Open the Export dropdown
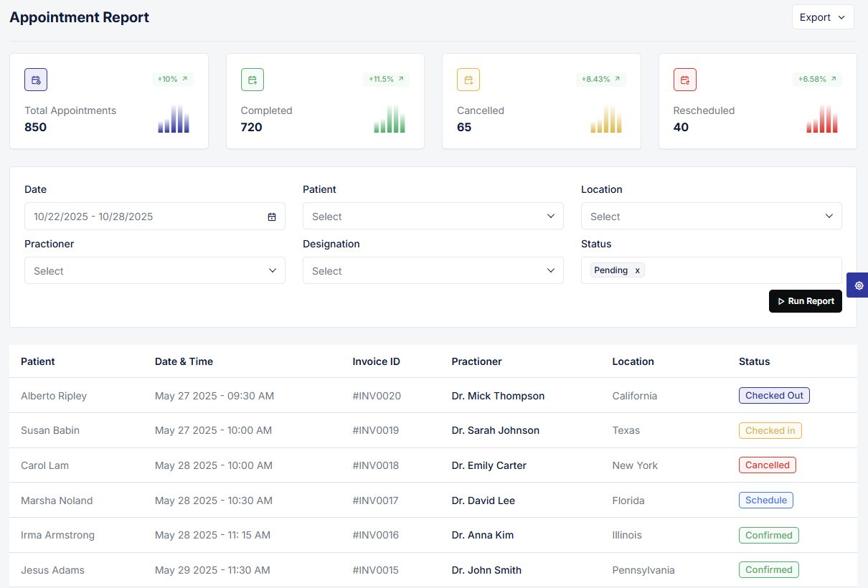Viewport: 868px width, 588px height. coord(823,17)
